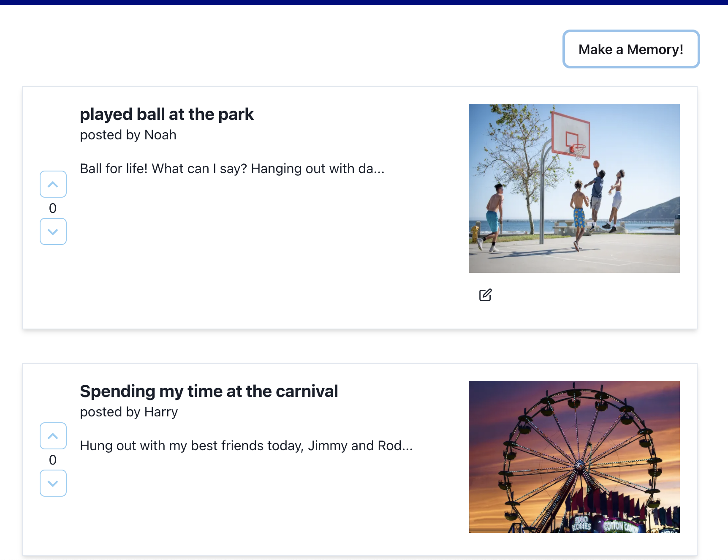This screenshot has width=728, height=560.
Task: Collapse the downward chevron on the basketball card
Action: click(x=53, y=231)
